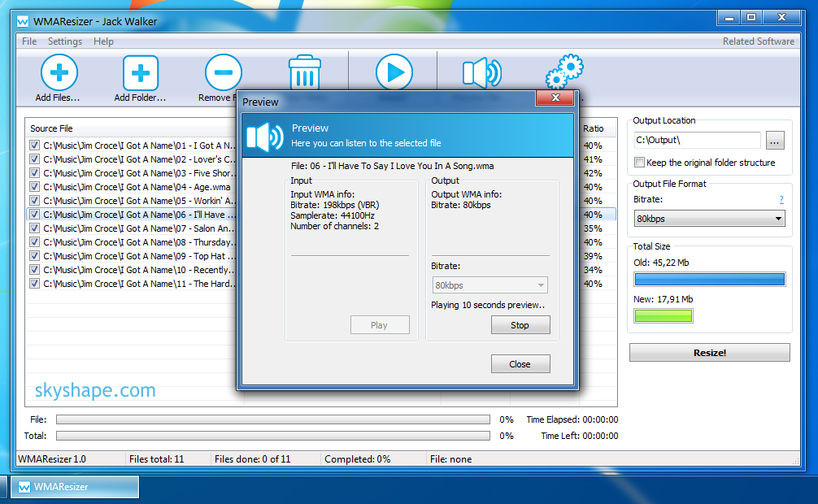818x504 pixels.
Task: Expand the Bitrate dropdown in Preview dialog
Action: 489,285
